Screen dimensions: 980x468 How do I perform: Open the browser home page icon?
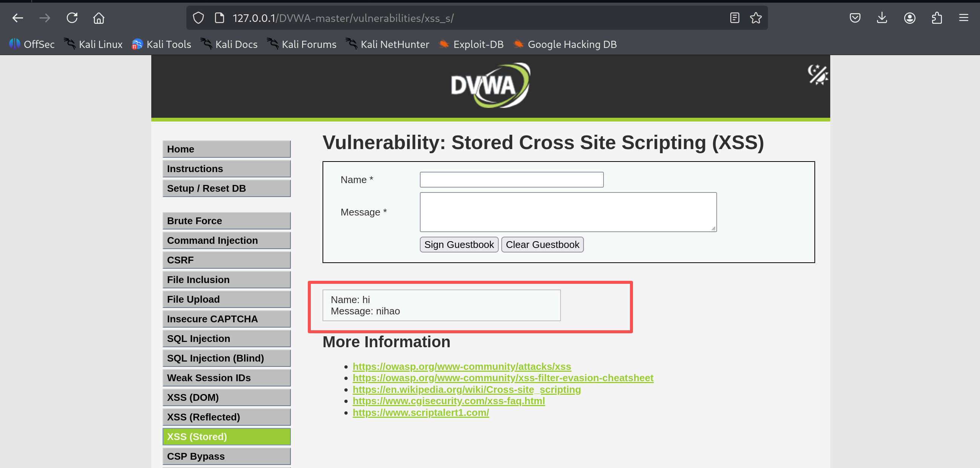click(99, 18)
